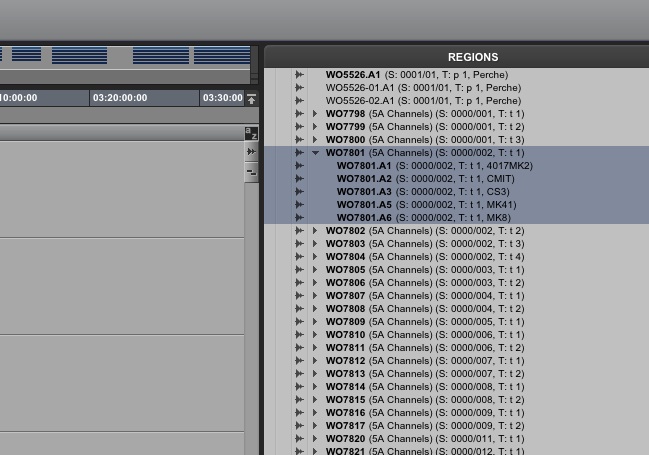Select the WO7803 region entry

[424, 244]
